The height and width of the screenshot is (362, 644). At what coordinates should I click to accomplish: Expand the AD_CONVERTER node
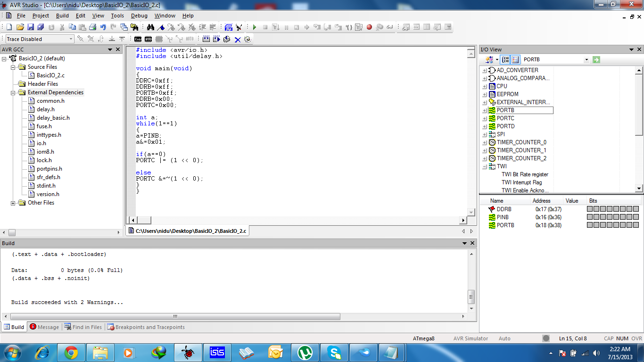484,70
